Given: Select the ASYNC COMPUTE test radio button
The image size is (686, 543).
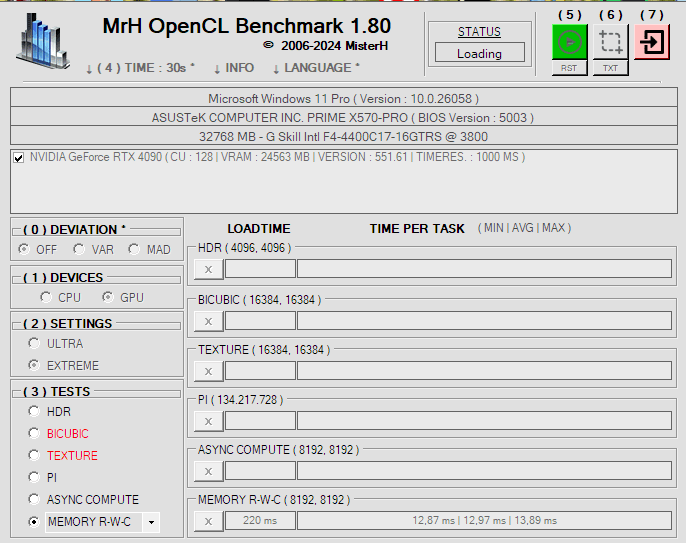Looking at the screenshot, I should coord(34,499).
